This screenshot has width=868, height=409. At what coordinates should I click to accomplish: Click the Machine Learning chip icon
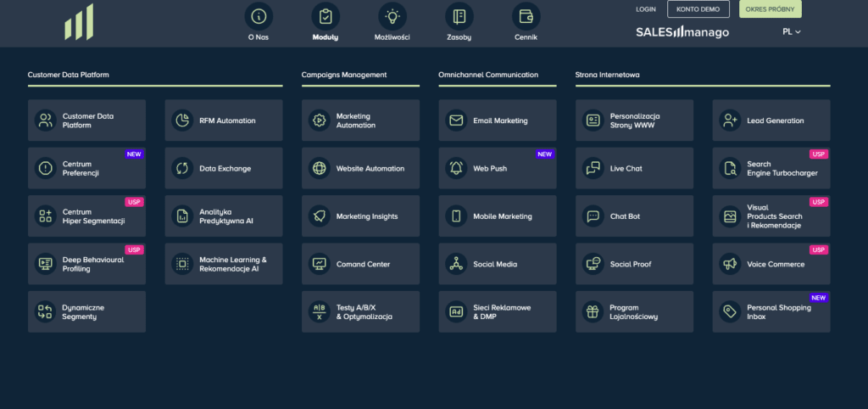pos(182,264)
